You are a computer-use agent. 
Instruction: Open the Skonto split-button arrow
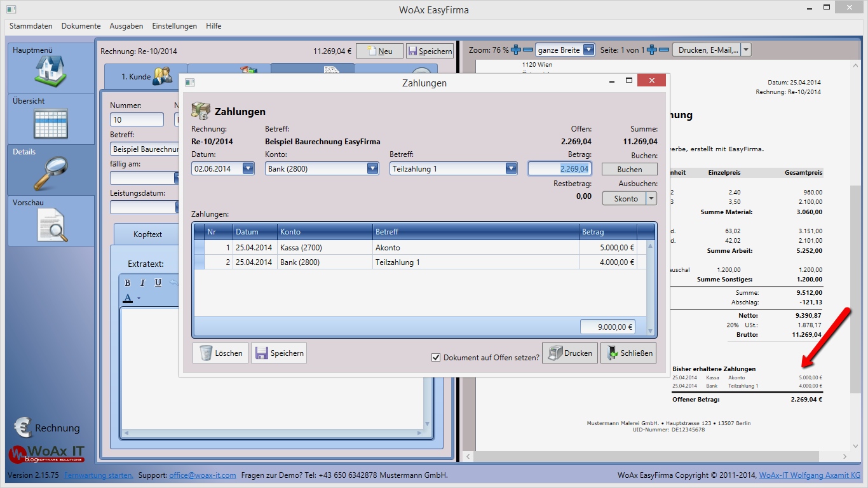pos(651,199)
